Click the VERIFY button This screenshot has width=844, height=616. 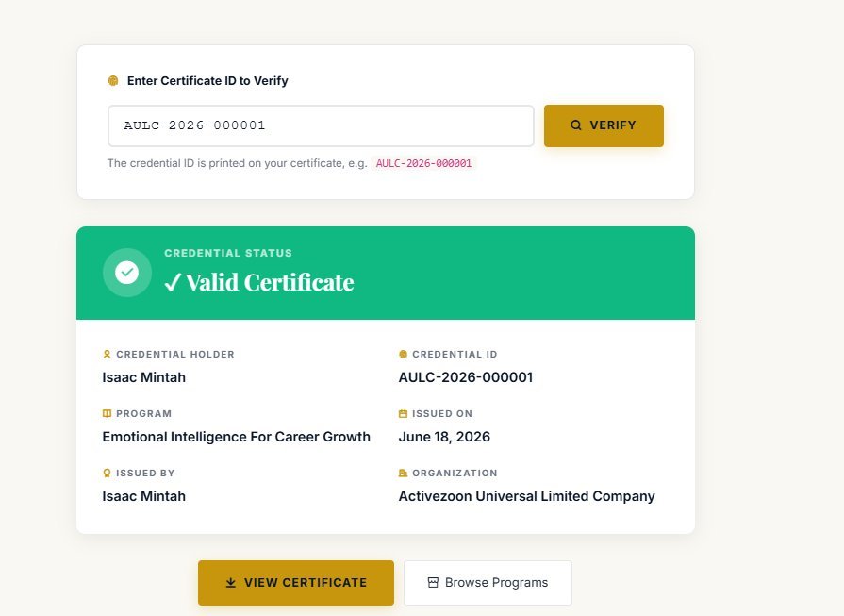[604, 125]
